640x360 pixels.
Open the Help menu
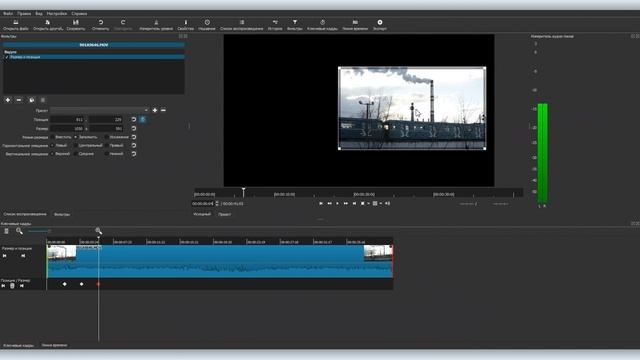pos(79,13)
